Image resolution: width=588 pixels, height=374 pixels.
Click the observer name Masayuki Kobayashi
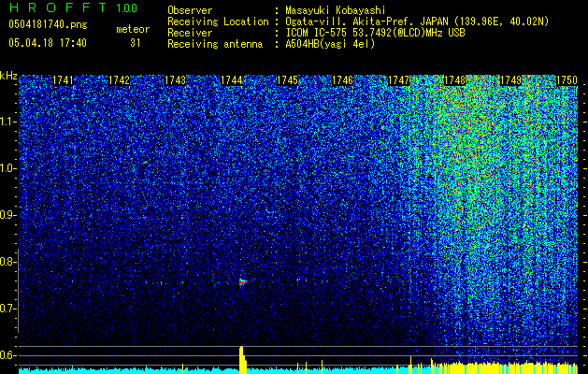point(336,10)
